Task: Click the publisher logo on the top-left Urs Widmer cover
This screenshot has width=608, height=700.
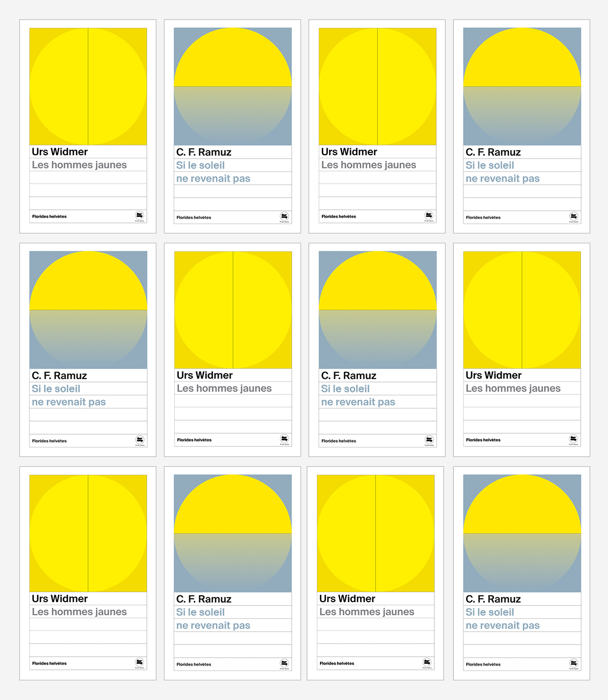Action: 139,215
